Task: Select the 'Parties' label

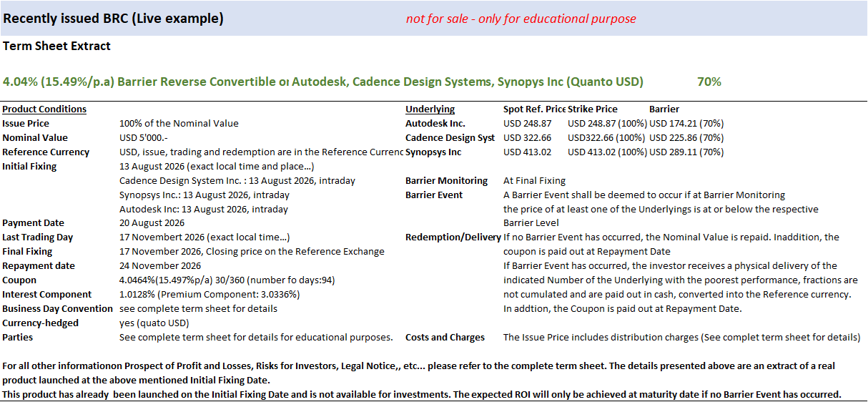Action: [18, 338]
